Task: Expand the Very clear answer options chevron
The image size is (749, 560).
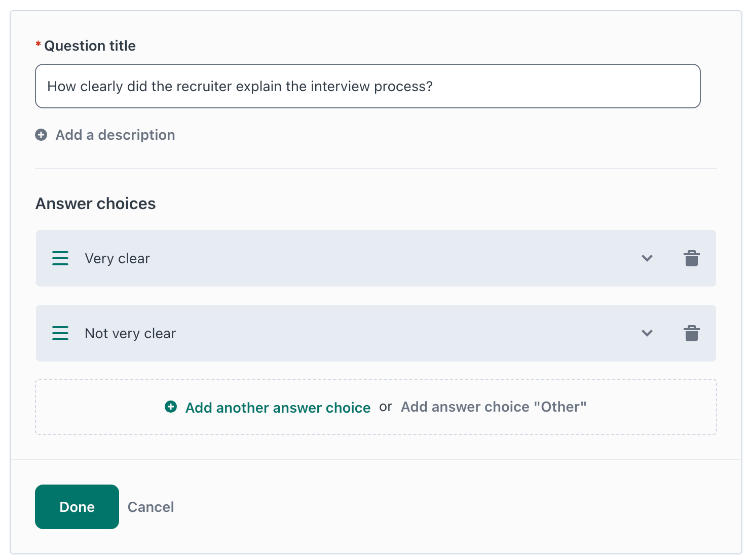Action: [647, 258]
